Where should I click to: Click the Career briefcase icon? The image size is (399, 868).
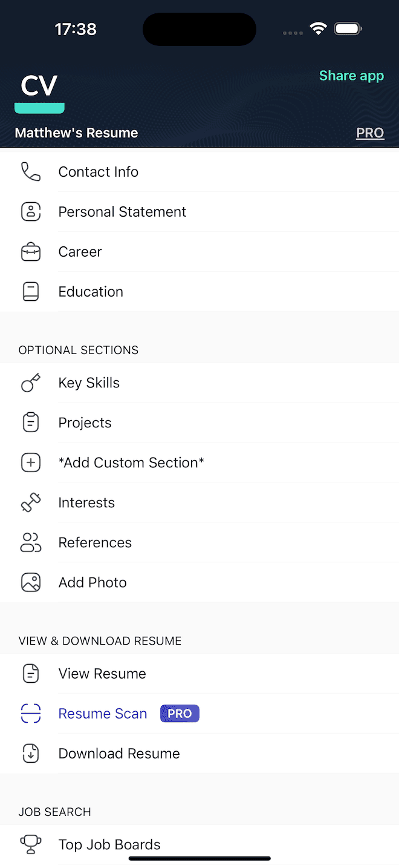(x=30, y=251)
